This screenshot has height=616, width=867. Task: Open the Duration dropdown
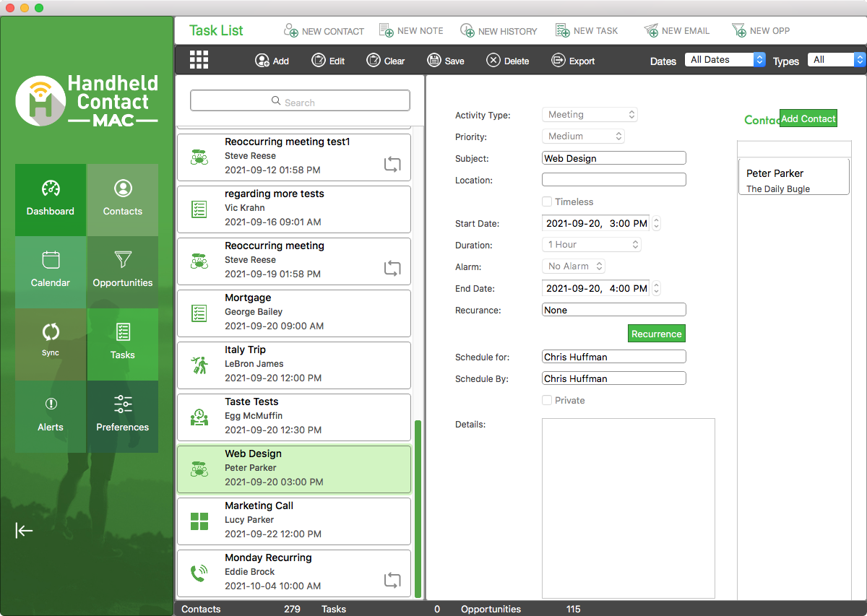point(592,245)
